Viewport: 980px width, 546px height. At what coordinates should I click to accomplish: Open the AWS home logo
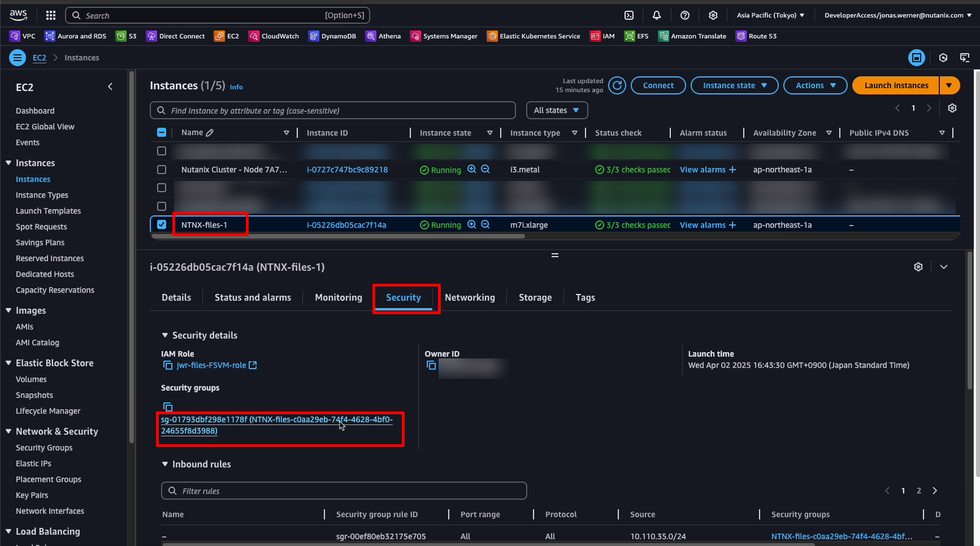(18, 15)
